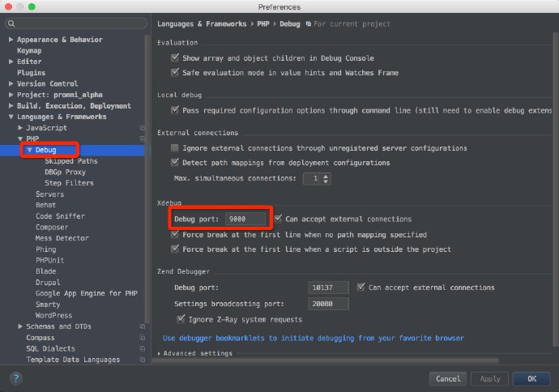Expand Schemas and DTDs arrow
Viewport: 559px width, 392px height.
click(x=20, y=326)
